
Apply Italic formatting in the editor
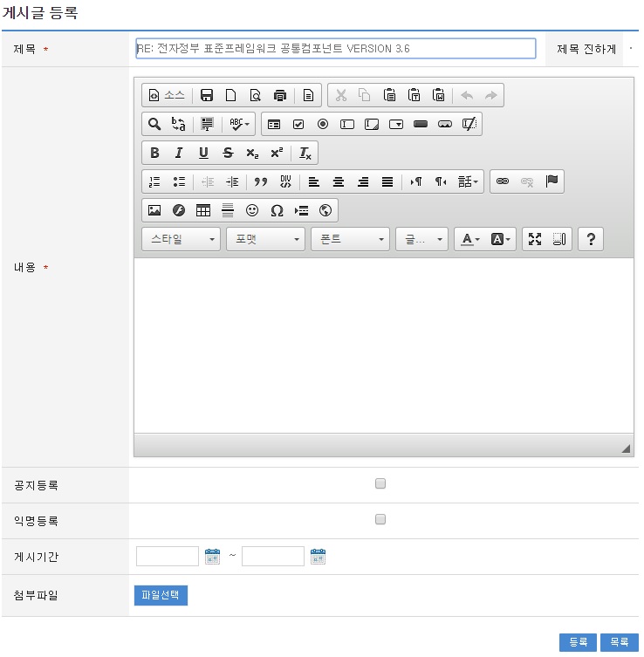point(179,153)
